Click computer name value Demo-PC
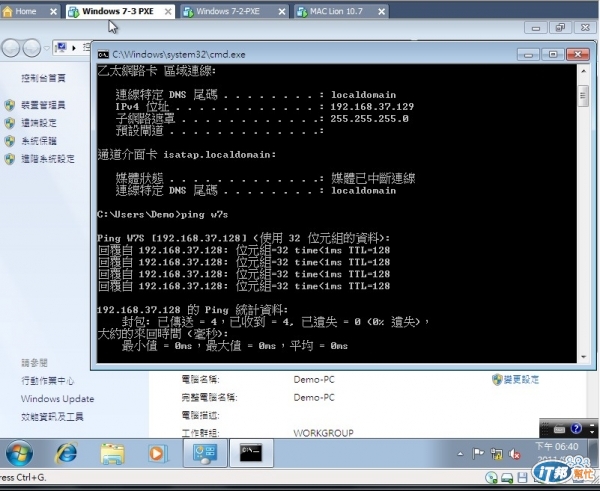 point(314,380)
